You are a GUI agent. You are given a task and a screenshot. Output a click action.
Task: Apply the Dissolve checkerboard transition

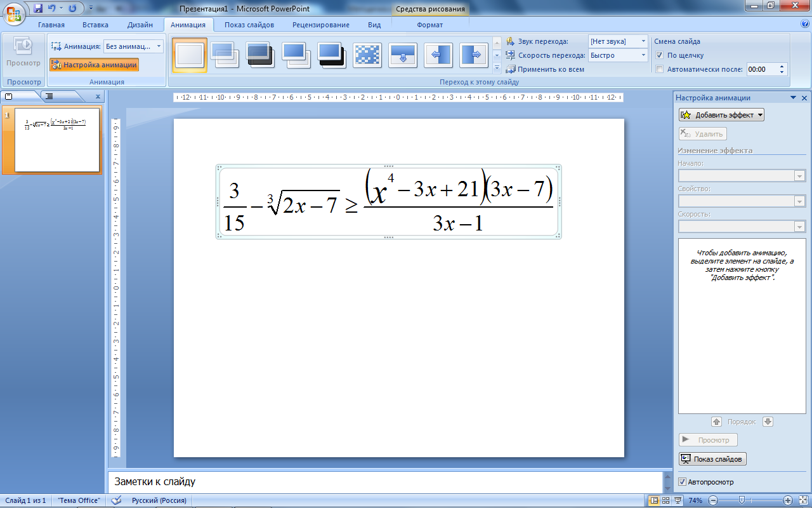pos(367,55)
